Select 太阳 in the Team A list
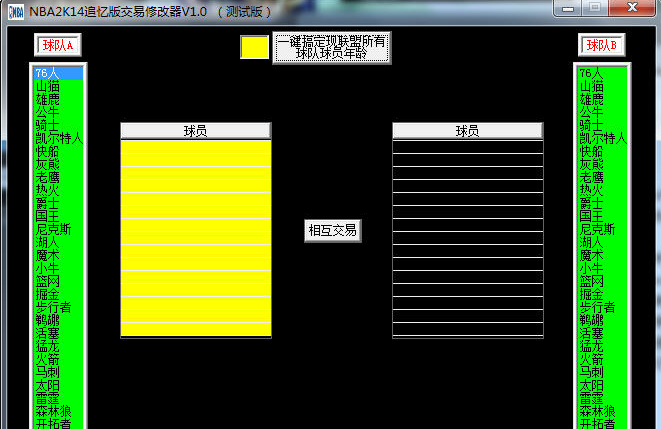 59,385
